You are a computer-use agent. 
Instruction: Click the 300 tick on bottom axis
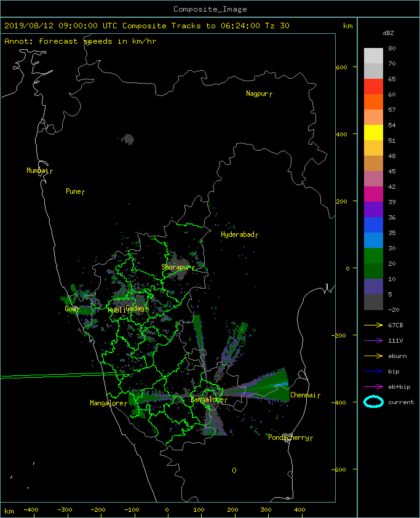click(266, 510)
